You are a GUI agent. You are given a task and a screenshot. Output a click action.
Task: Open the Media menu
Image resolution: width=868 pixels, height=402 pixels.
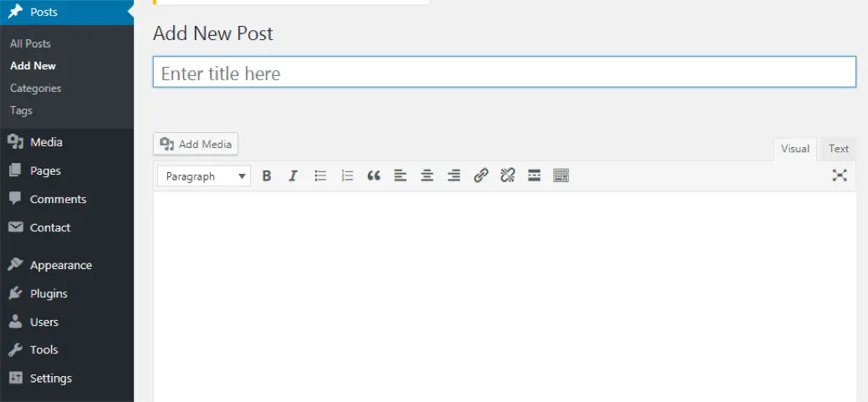point(66,143)
